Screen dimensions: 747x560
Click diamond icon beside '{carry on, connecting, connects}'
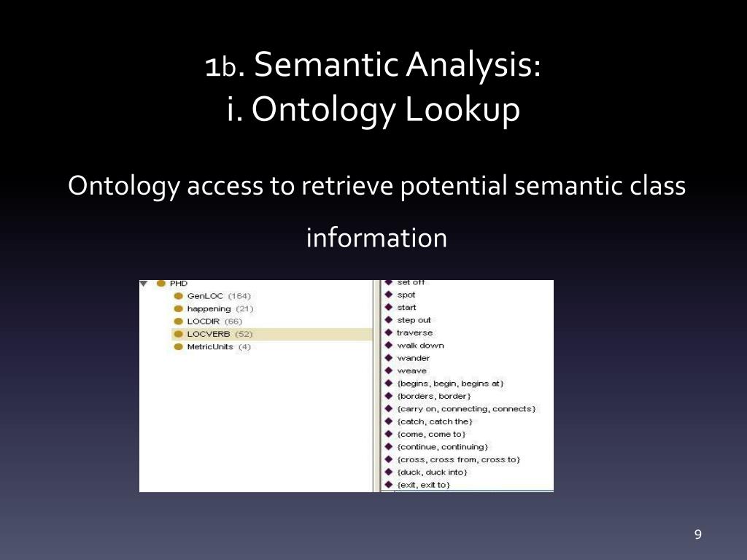(389, 409)
